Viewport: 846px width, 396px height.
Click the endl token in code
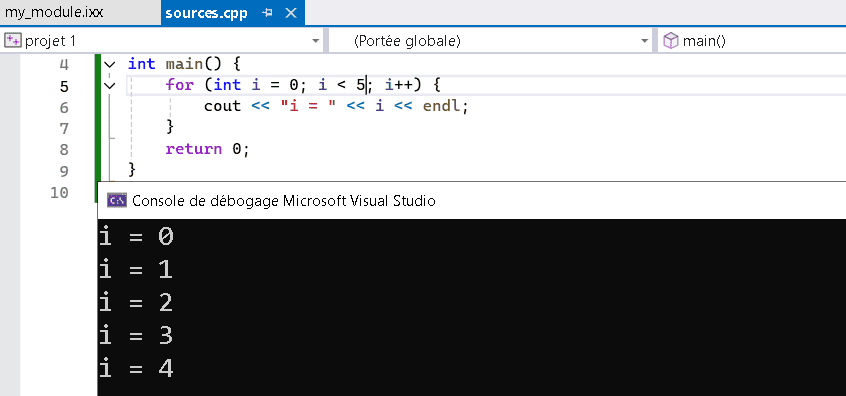tap(442, 106)
